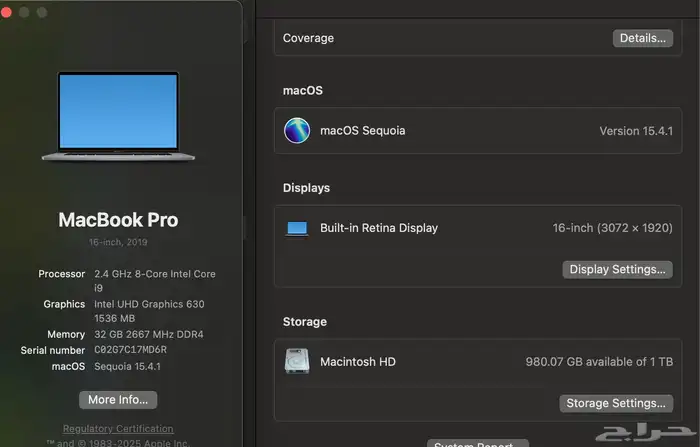700x447 pixels.
Task: Click the "macOS Sequoia" label
Action: 362,130
